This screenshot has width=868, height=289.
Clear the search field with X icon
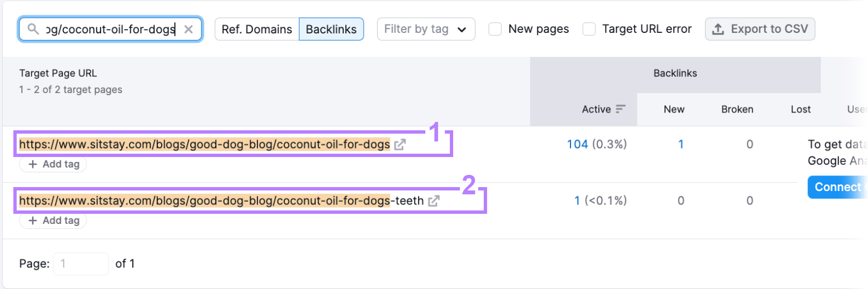189,30
